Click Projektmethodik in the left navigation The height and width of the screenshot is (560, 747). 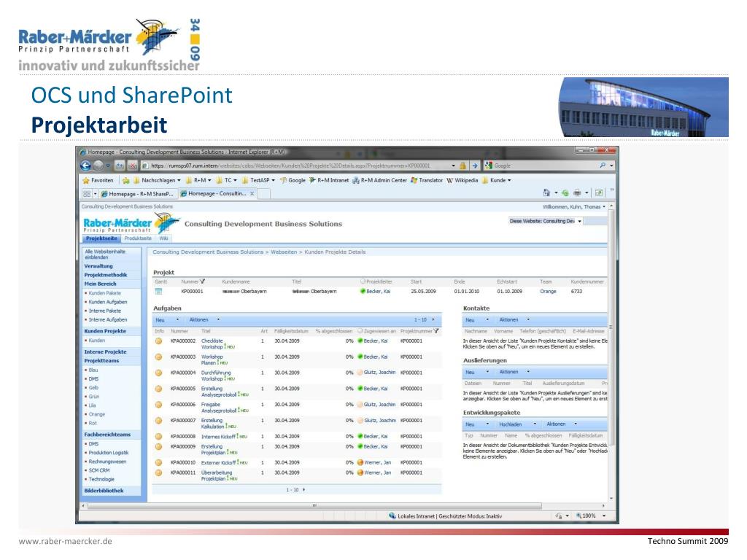pos(106,275)
